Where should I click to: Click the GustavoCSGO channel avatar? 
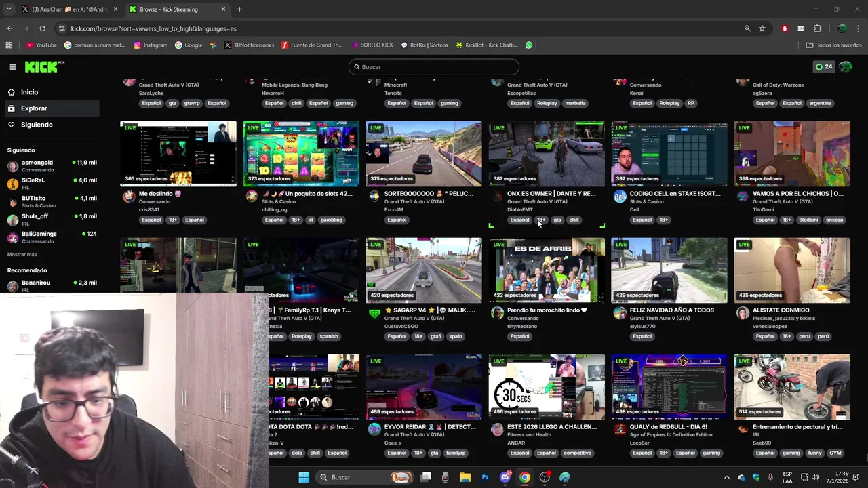(x=374, y=313)
